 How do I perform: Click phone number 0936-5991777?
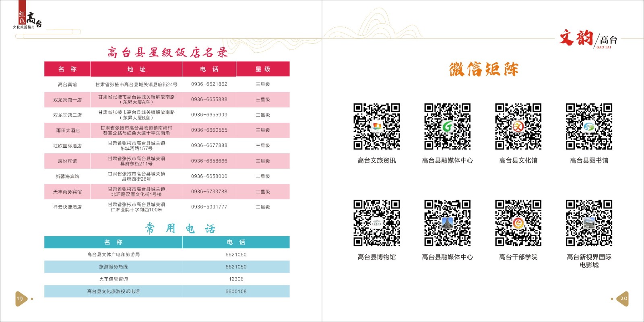(x=209, y=206)
